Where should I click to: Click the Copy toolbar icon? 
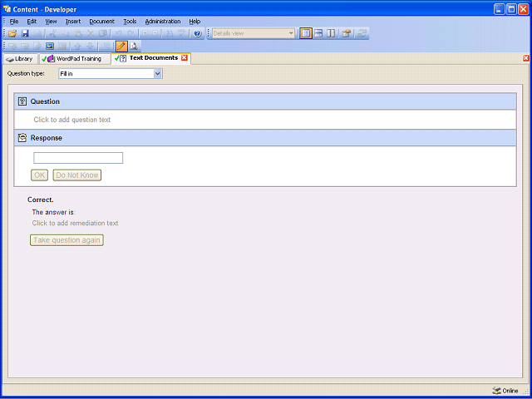pyautogui.click(x=65, y=33)
